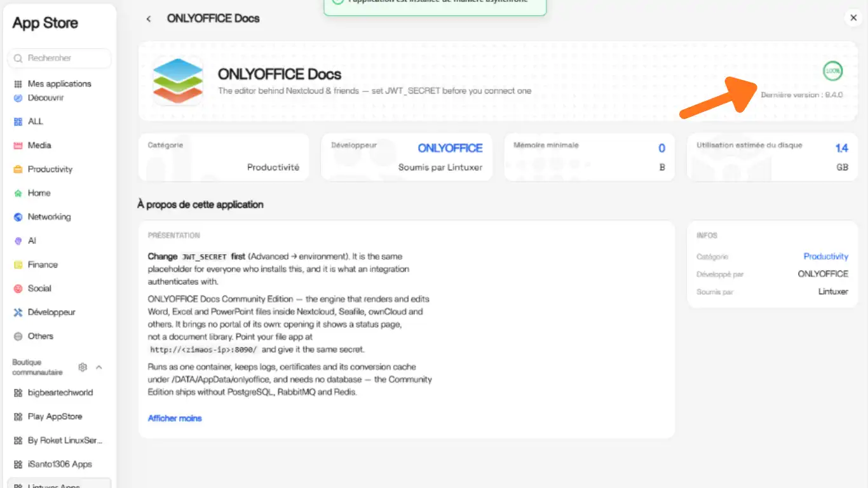868x488 pixels.
Task: Click the iSanto1306 Apps icon
Action: [18, 464]
